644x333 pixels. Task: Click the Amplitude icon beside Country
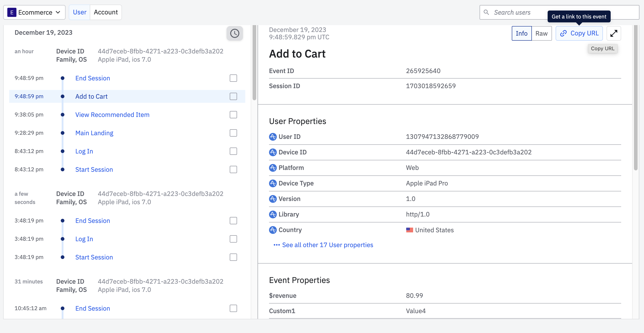[x=272, y=230]
